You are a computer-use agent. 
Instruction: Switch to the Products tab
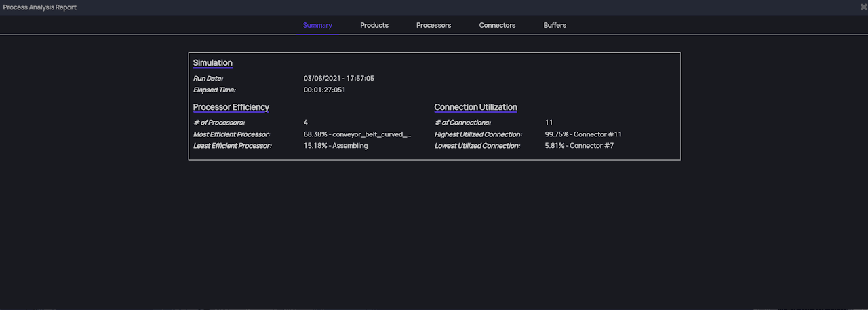point(374,26)
